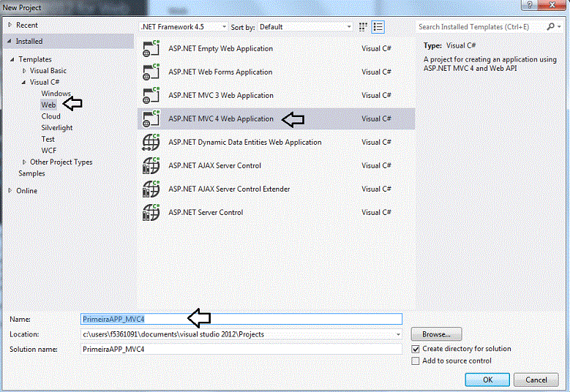The image size is (570, 392).
Task: Toggle Create directory for solution checkbox
Action: (x=416, y=349)
